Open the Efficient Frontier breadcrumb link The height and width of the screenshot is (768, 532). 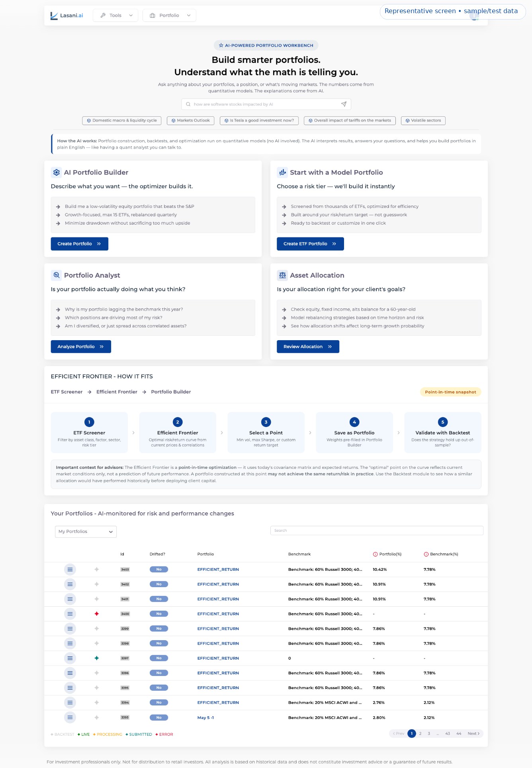pos(117,392)
